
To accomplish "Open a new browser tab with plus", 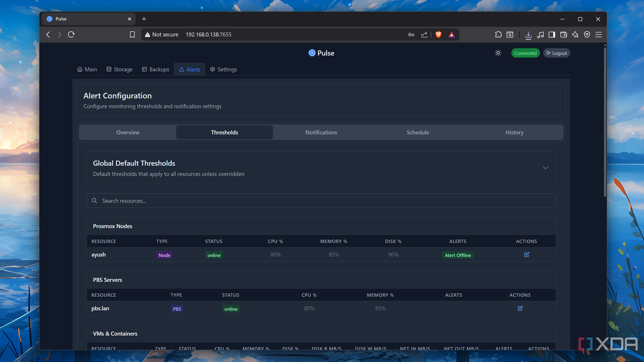I will tap(144, 19).
